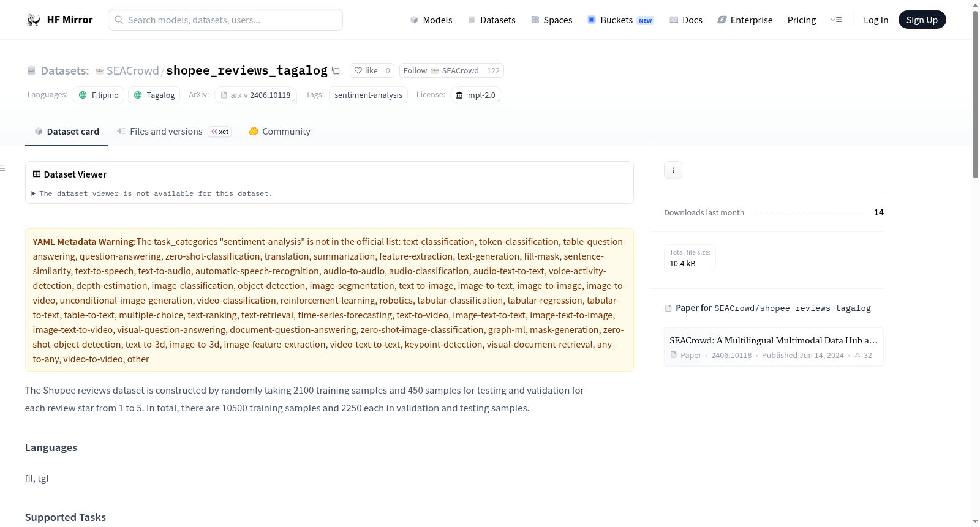Click the like count 0
Viewport: 980px width, 527px height.
[x=388, y=70]
